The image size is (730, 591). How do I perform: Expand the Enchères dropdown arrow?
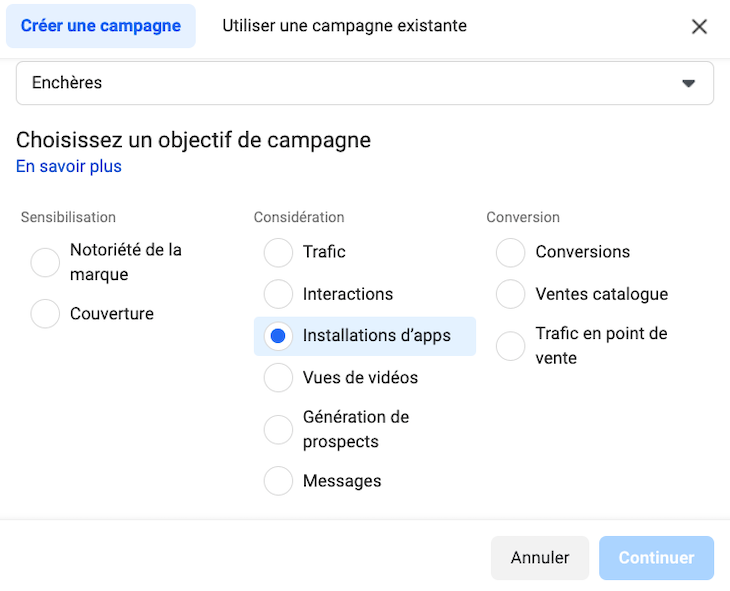tap(688, 83)
